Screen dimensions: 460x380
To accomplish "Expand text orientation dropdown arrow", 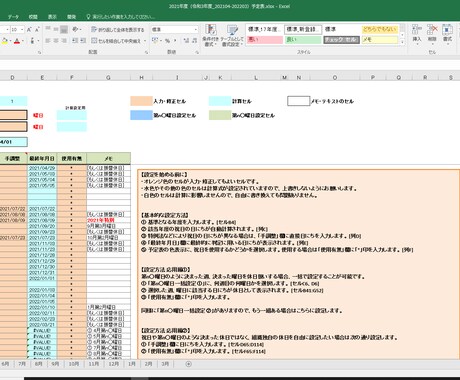I will tap(80, 30).
